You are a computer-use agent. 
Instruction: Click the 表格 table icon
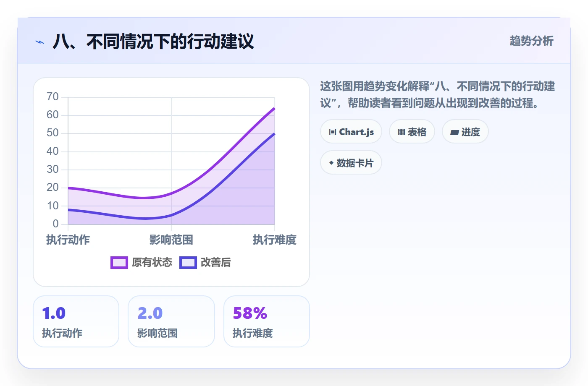coord(402,132)
